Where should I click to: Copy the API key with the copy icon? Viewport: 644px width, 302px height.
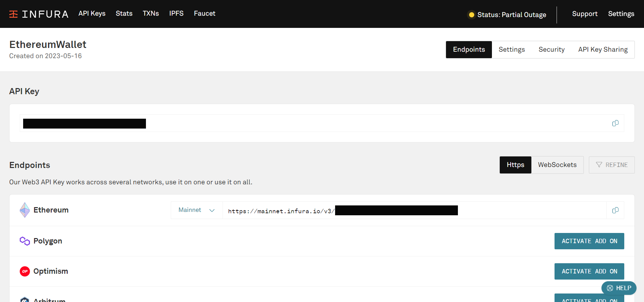click(x=615, y=123)
